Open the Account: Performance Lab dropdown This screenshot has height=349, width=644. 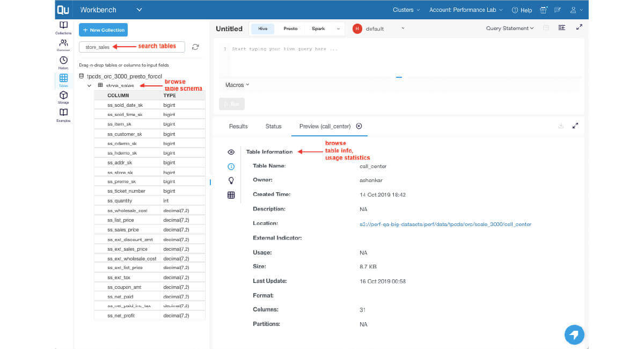[466, 10]
